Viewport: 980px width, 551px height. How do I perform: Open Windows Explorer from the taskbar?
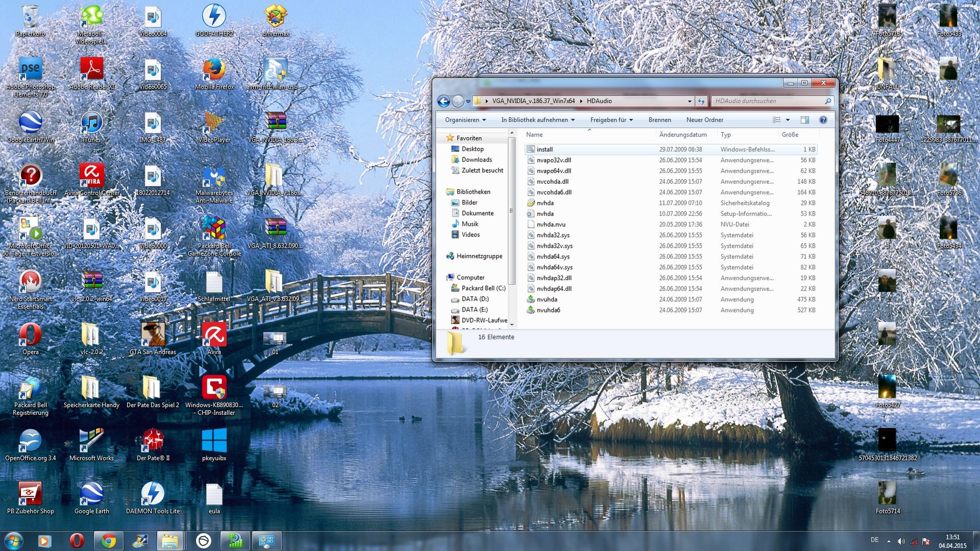point(170,541)
